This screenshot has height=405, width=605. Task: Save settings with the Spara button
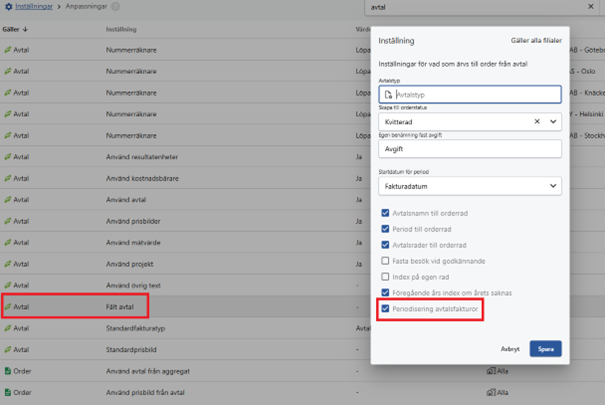tap(545, 349)
